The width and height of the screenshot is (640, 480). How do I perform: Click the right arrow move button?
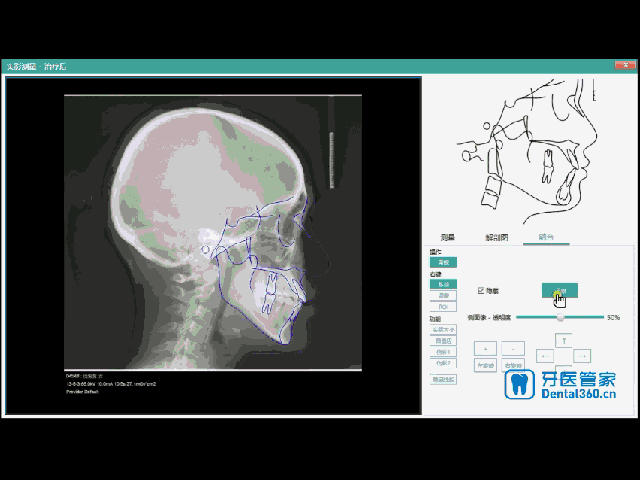click(582, 356)
